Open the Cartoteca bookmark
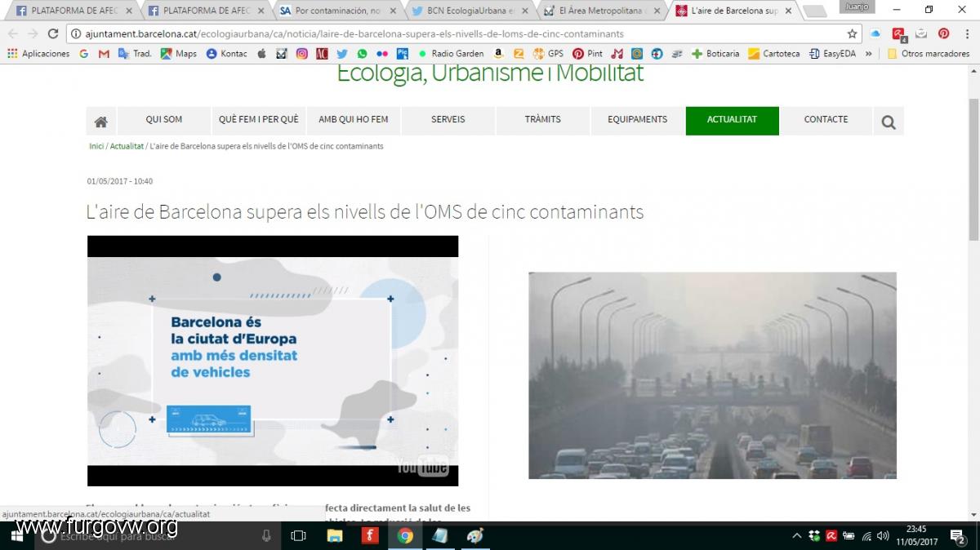 coord(774,54)
